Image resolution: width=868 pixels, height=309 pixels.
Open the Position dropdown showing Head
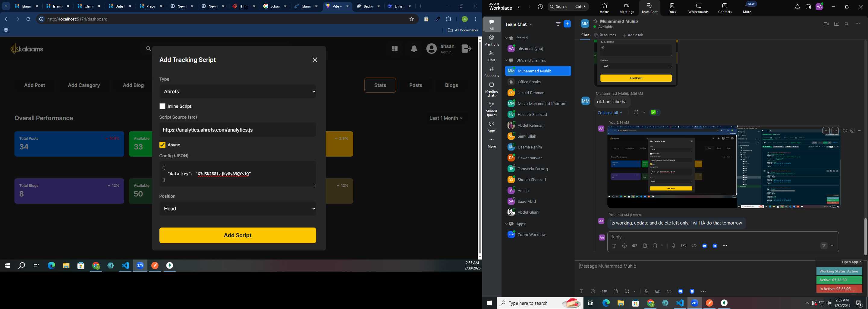(238, 209)
